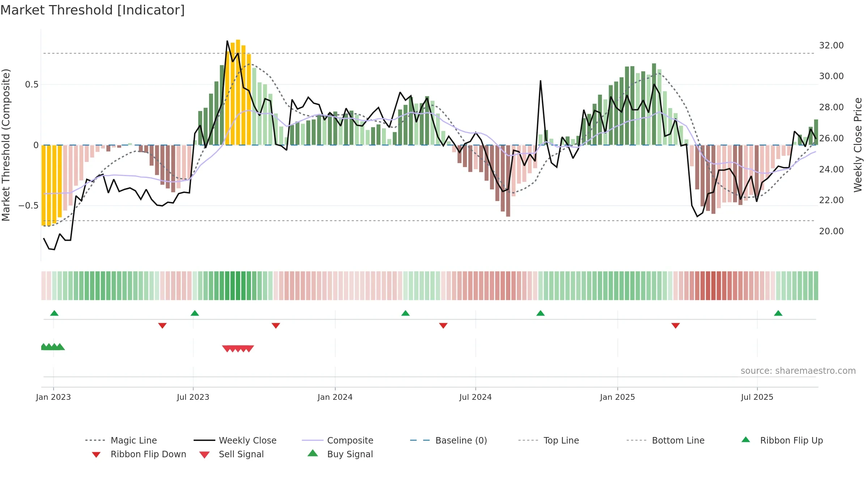Click the ribbon flip up marker near August 2025

coord(778,313)
